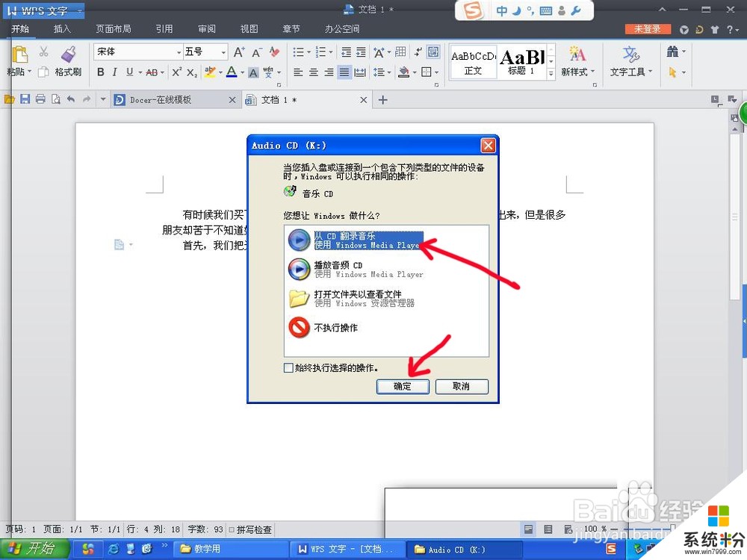Expand the 粘贴 paste options arrow
This screenshot has height=560, width=747.
[30, 72]
